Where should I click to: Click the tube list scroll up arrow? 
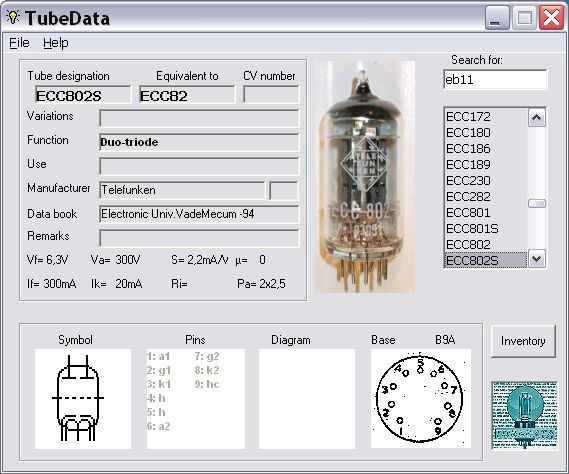(537, 118)
